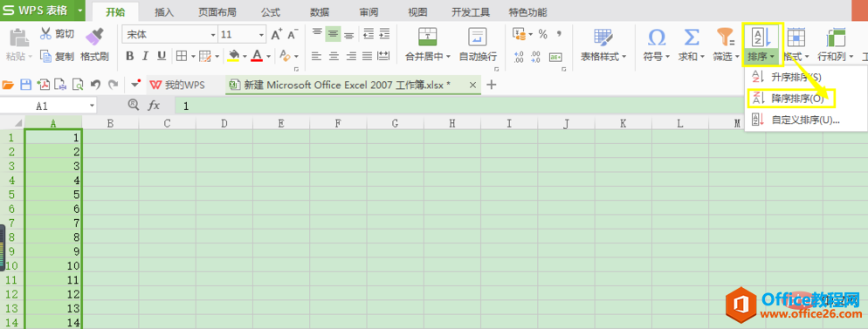Select the Format Painter (格式刷) brush

[94, 45]
